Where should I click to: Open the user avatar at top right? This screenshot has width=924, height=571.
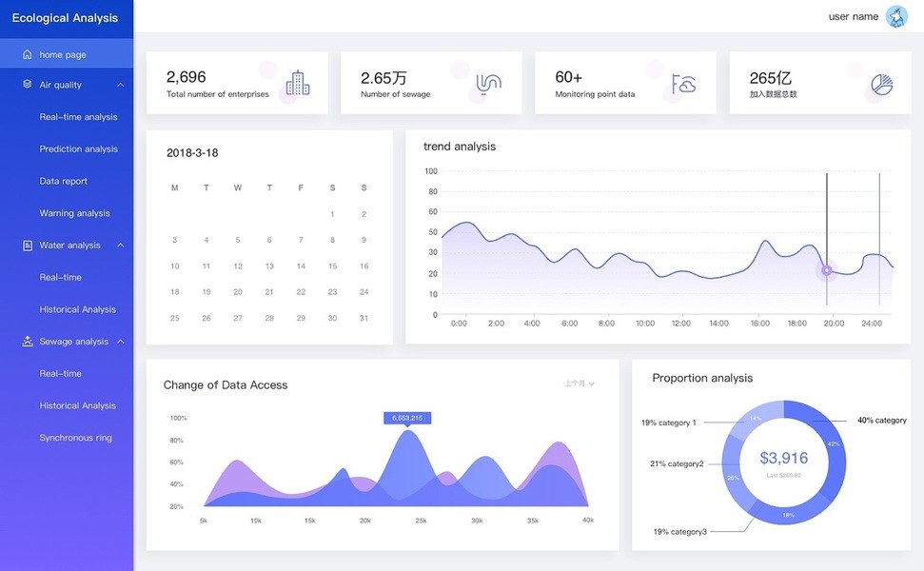[896, 16]
